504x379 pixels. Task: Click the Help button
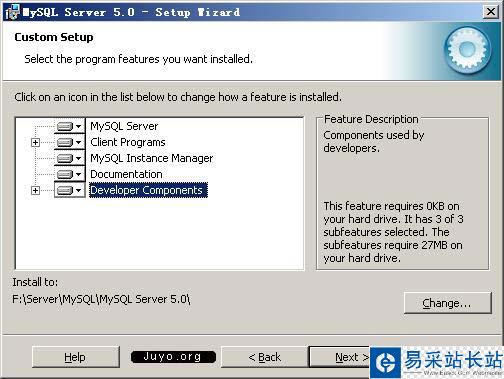(76, 357)
